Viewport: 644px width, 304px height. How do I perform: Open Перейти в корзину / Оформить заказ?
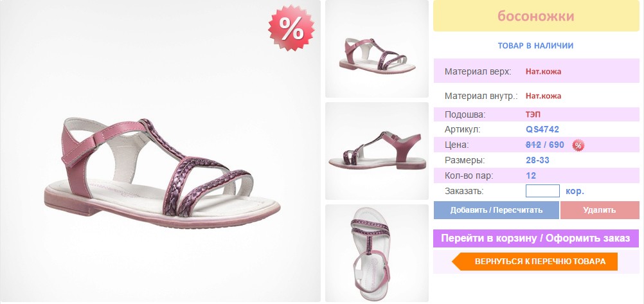536,238
